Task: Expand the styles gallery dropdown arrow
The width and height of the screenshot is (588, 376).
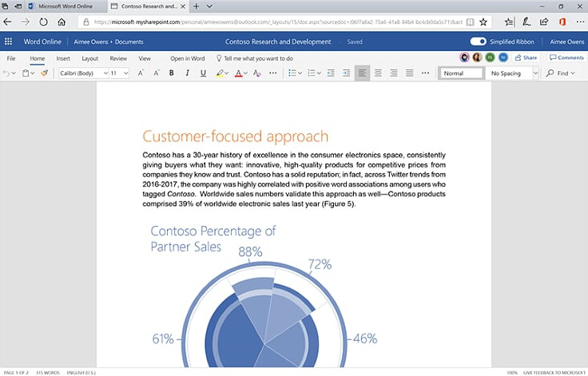Action: [535, 73]
